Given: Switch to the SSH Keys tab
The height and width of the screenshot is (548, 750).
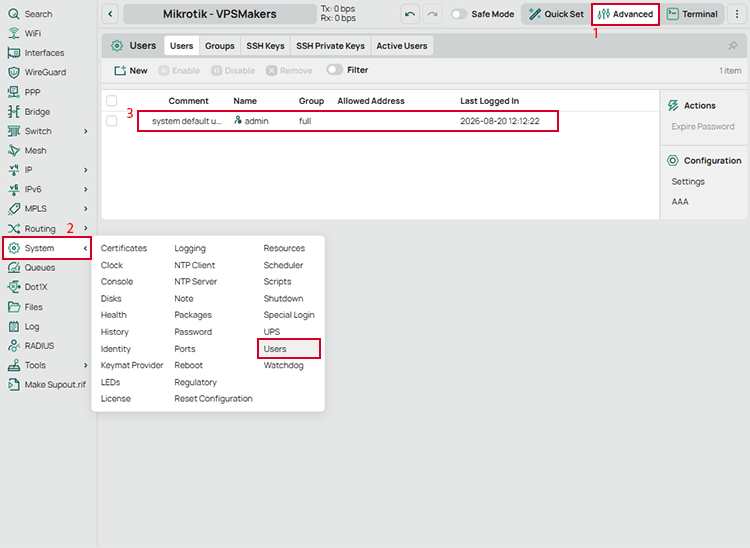Looking at the screenshot, I should (x=265, y=46).
